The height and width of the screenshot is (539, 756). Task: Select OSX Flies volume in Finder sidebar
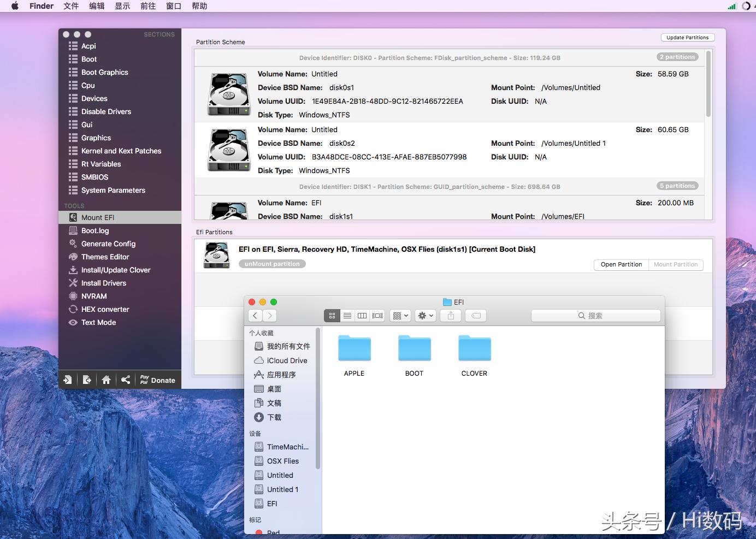282,461
